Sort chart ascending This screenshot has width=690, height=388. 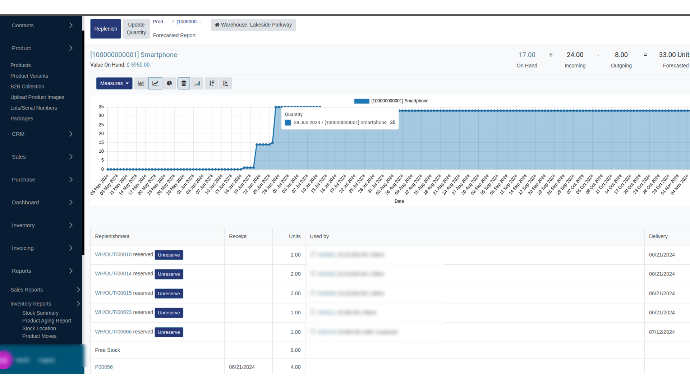[226, 83]
